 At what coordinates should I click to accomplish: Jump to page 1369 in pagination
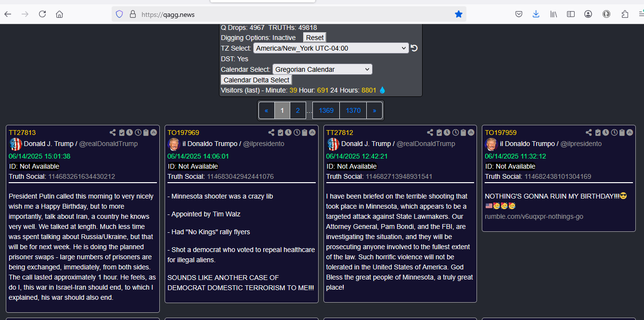[x=326, y=110]
